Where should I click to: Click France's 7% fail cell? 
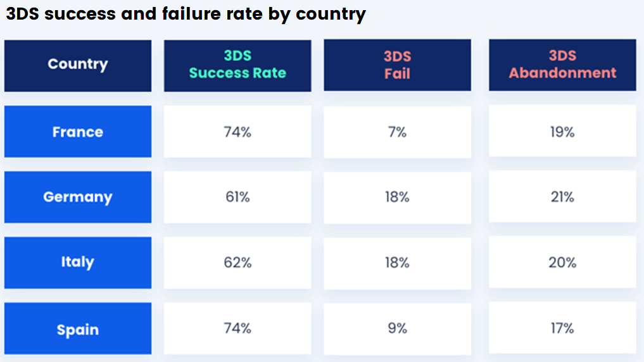click(x=397, y=132)
